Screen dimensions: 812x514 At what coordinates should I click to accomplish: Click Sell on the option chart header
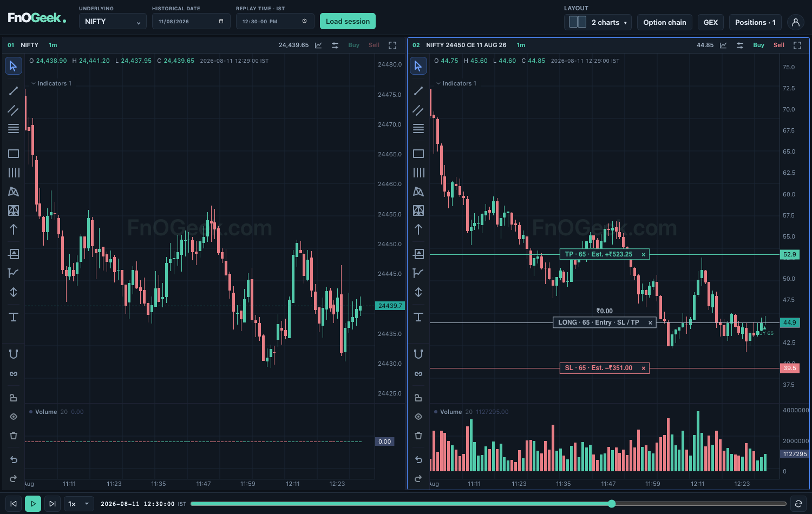pyautogui.click(x=779, y=45)
